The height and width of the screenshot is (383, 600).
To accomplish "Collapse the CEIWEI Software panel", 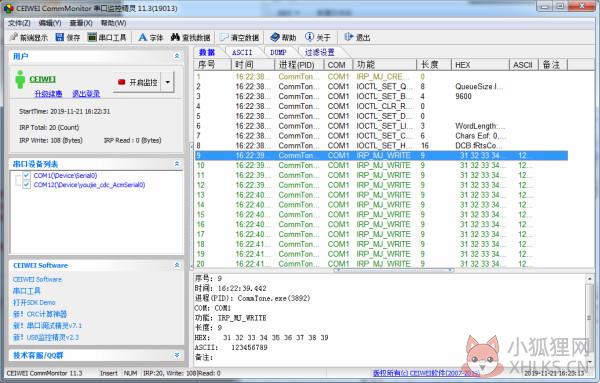I will point(177,265).
